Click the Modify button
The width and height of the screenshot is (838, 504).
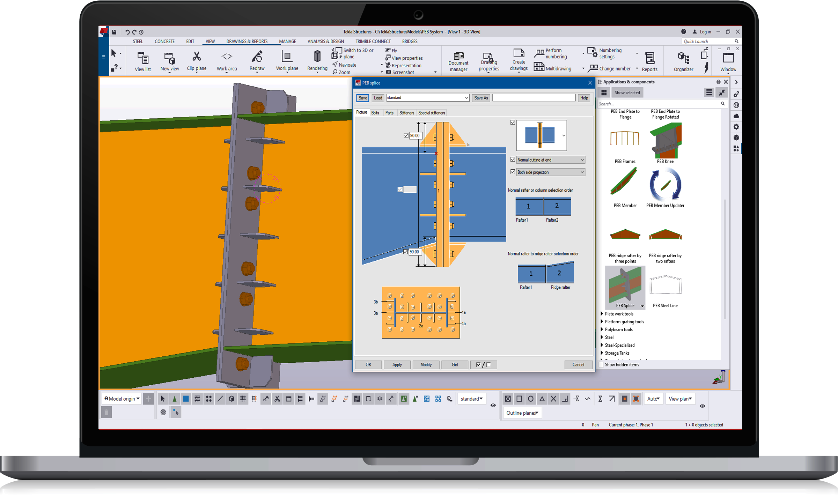click(426, 365)
